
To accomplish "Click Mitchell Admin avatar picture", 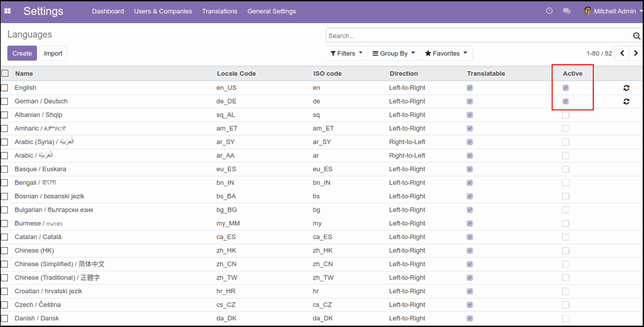I will [588, 11].
